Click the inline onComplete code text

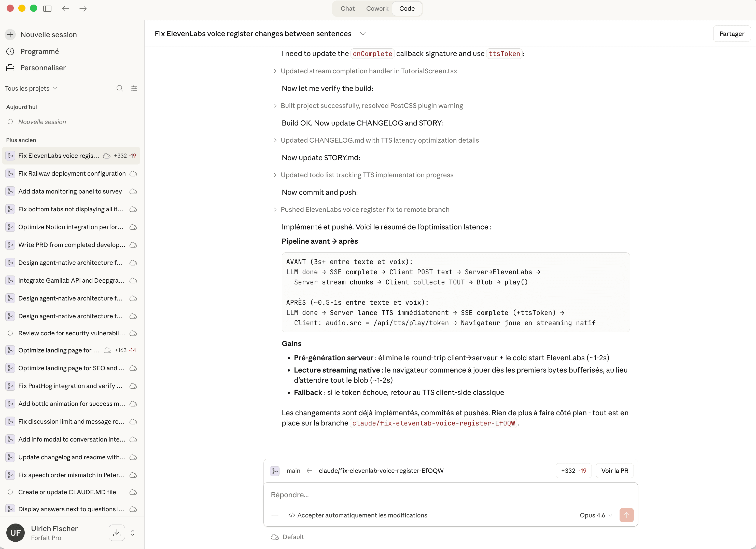coord(372,54)
